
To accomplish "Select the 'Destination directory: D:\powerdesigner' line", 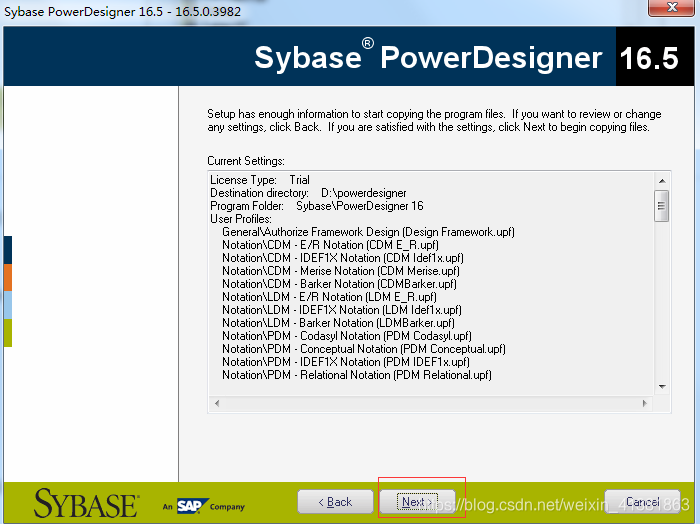I will coord(308,193).
